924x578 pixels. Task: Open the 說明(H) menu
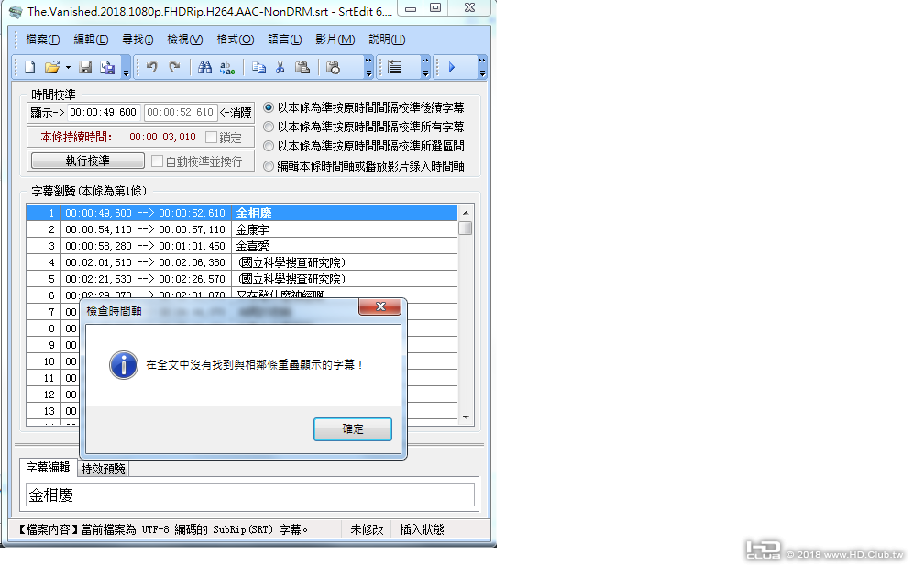[x=387, y=39]
